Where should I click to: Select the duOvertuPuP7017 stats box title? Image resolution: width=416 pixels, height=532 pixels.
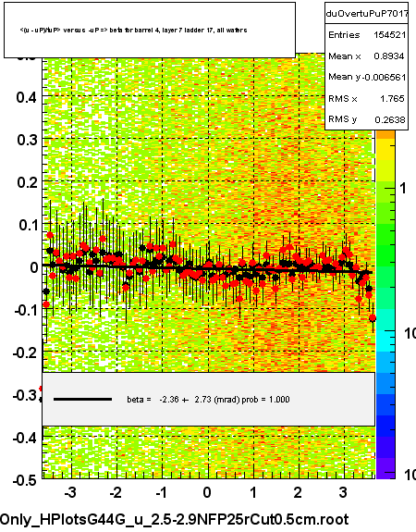pyautogui.click(x=366, y=13)
